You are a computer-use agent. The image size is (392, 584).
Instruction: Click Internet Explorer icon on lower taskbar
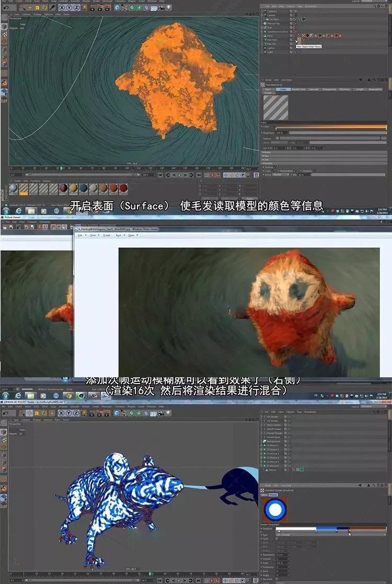click(x=18, y=396)
